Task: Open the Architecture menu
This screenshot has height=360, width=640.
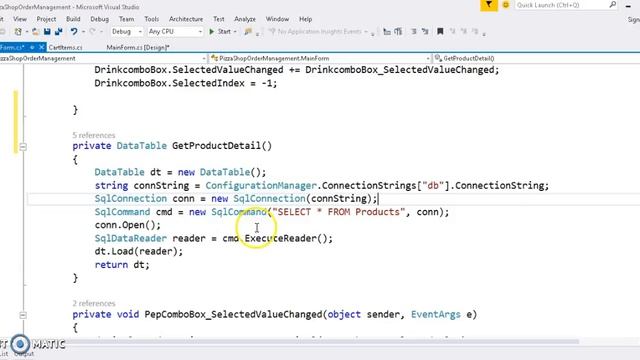Action: 186,19
